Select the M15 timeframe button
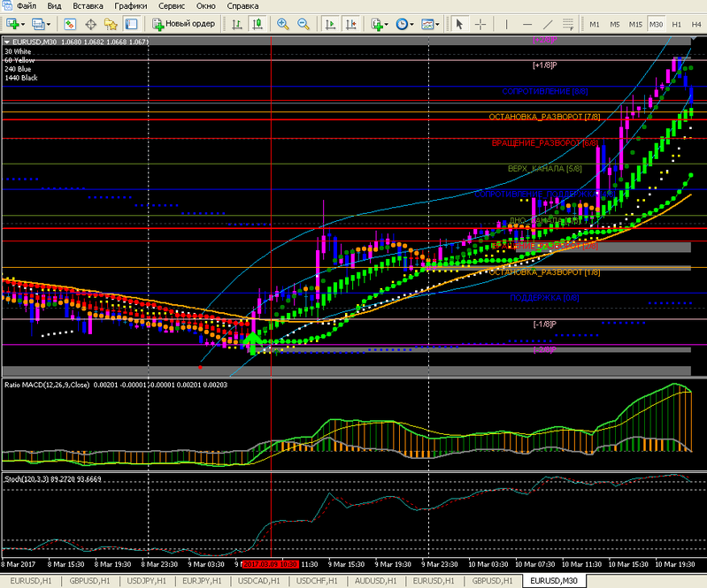Image resolution: width=707 pixels, height=588 pixels. [635, 25]
